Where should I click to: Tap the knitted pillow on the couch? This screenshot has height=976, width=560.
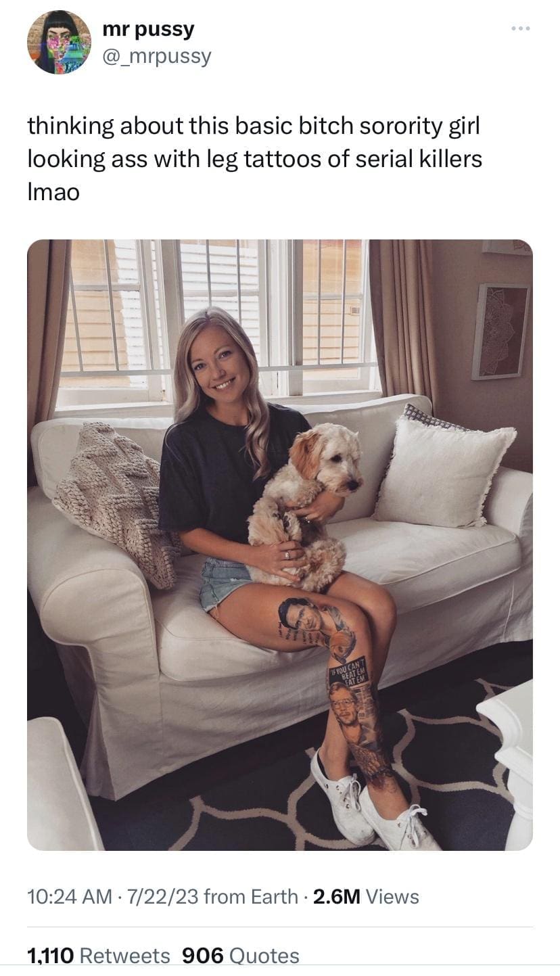116,501
